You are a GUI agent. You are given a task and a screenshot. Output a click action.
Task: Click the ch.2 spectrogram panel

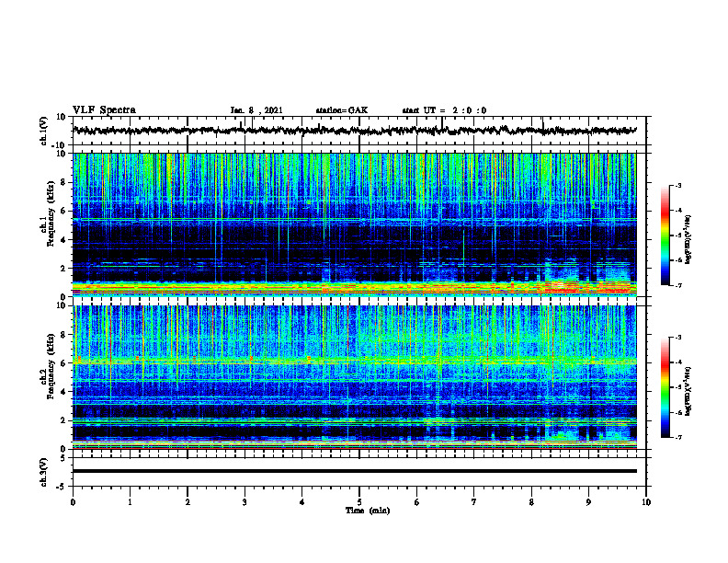click(355, 377)
